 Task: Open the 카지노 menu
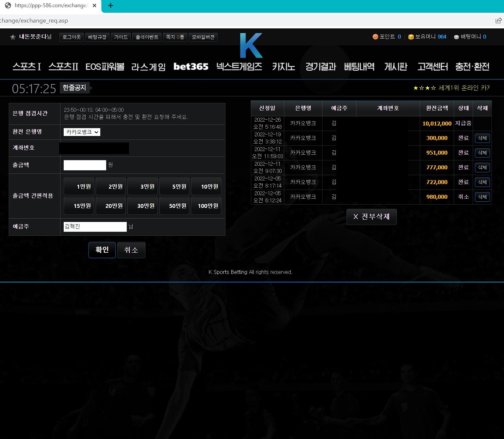click(x=284, y=67)
